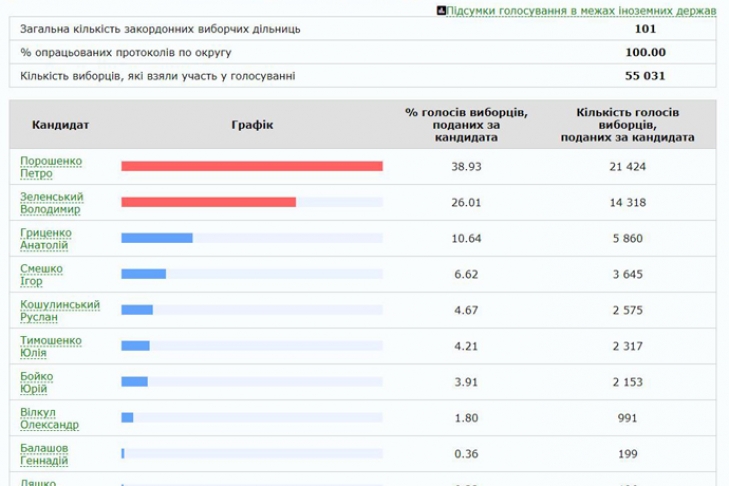Click the icon beside the foreign states results link
This screenshot has height=486, width=729.
click(441, 11)
